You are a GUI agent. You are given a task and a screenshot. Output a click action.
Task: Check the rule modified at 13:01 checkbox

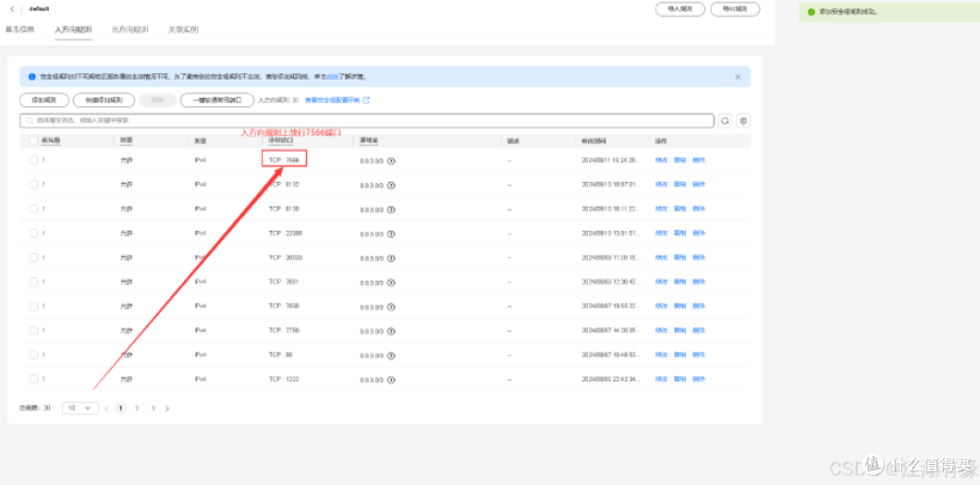(34, 234)
